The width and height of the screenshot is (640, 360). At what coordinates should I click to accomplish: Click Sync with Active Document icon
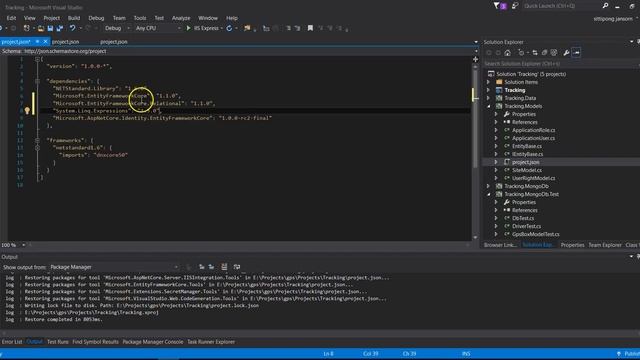pyautogui.click(x=535, y=53)
